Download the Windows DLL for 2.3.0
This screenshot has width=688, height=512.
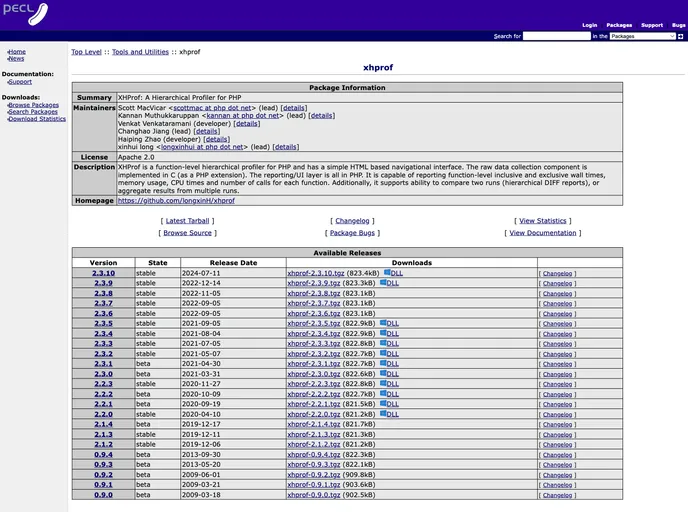[390, 374]
